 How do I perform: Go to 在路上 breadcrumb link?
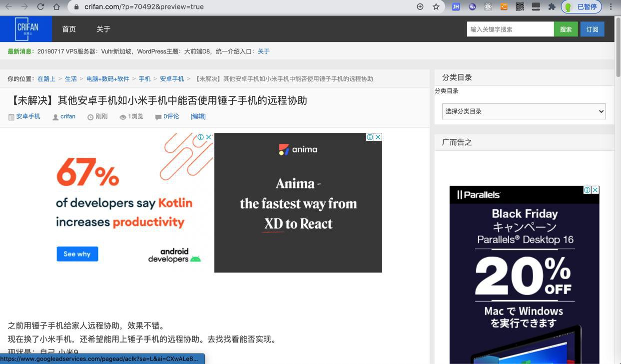46,79
